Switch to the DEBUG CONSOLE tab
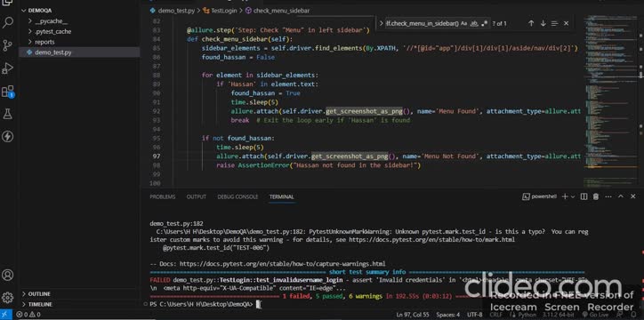The image size is (644, 320). click(x=237, y=197)
